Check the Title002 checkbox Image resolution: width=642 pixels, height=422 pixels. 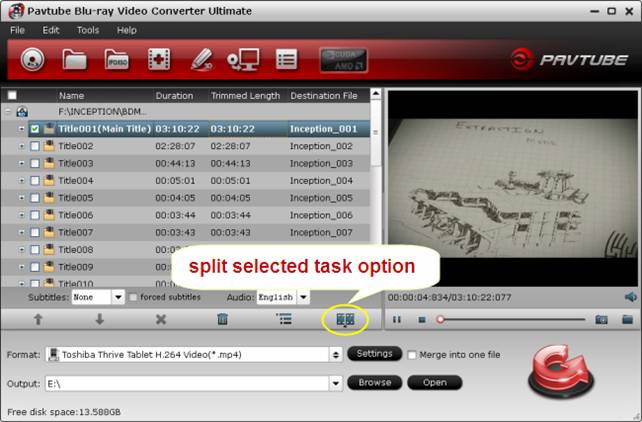click(x=35, y=146)
